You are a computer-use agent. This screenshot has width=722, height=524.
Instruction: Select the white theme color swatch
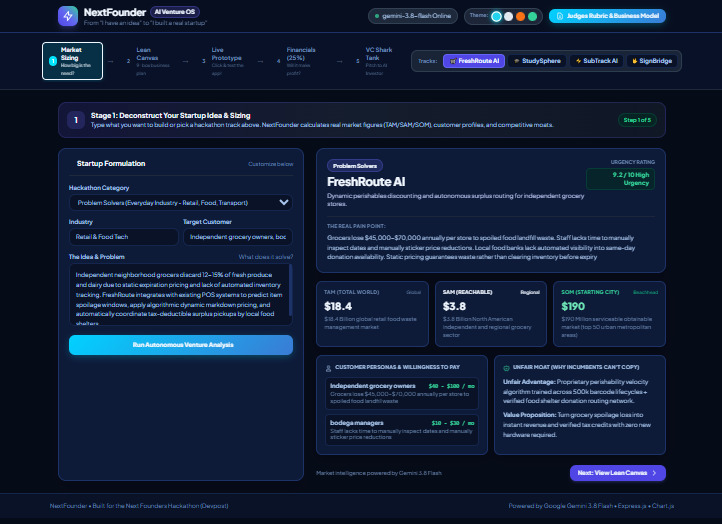pos(508,17)
